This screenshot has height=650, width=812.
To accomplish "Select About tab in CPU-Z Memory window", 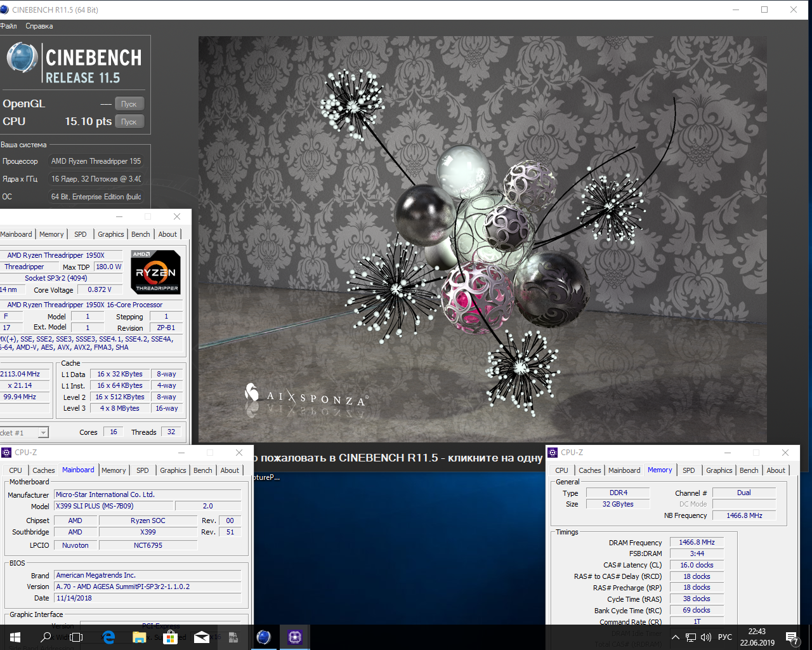I will [x=776, y=470].
